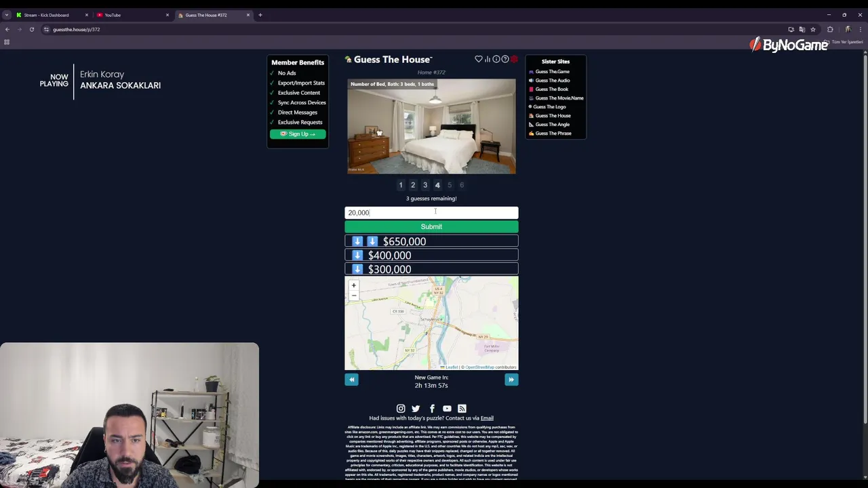Image resolution: width=868 pixels, height=488 pixels.
Task: Click the location map
Action: [x=431, y=323]
